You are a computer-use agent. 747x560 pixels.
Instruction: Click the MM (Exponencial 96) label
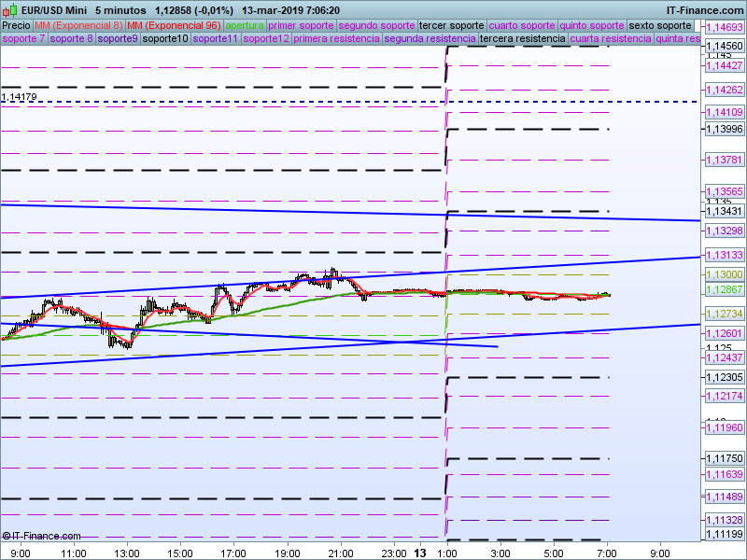pos(174,25)
